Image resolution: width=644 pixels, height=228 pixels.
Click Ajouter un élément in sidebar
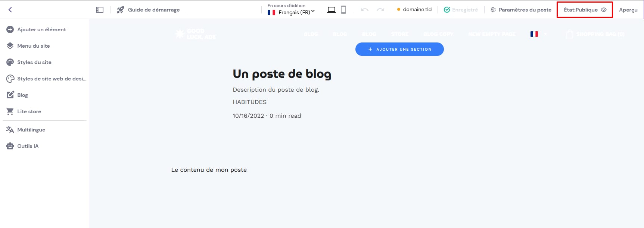point(41,29)
